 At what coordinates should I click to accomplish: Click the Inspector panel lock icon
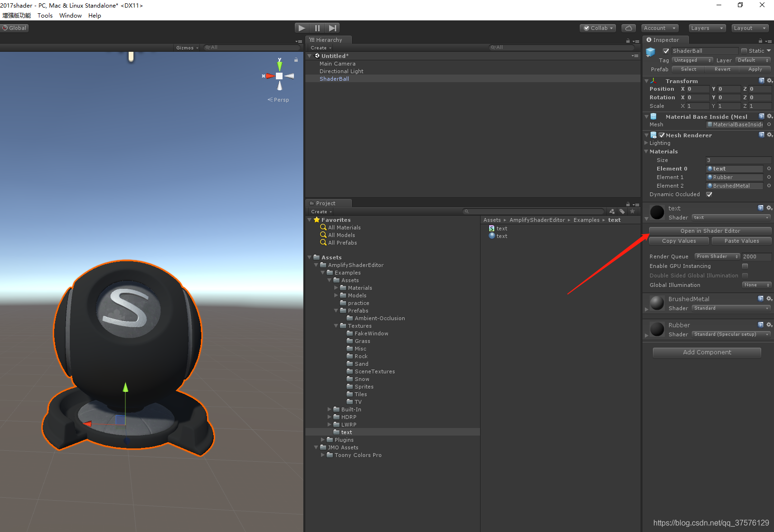pyautogui.click(x=760, y=41)
